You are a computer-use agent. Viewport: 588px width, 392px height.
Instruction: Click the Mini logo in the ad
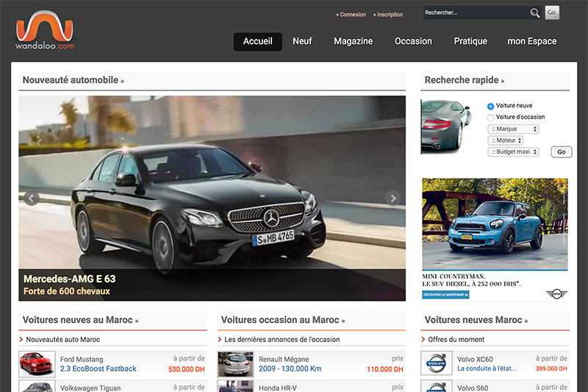click(556, 293)
